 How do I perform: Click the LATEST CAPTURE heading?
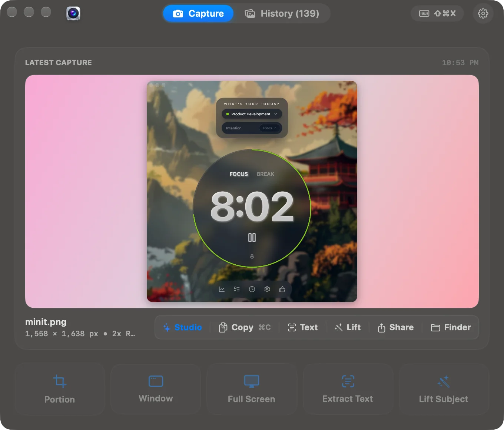click(x=59, y=63)
